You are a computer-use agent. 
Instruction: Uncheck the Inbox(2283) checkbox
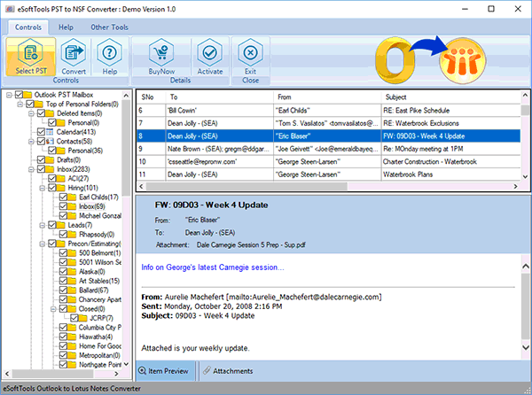(x=41, y=169)
